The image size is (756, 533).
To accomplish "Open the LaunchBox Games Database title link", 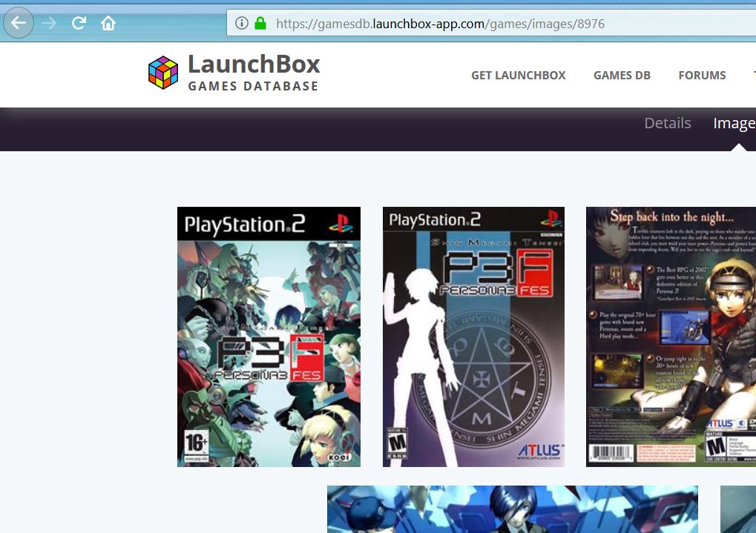I will [254, 73].
